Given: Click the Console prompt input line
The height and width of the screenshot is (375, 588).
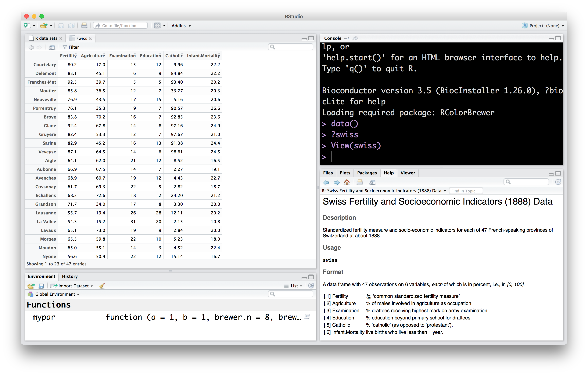Looking at the screenshot, I should [442, 157].
